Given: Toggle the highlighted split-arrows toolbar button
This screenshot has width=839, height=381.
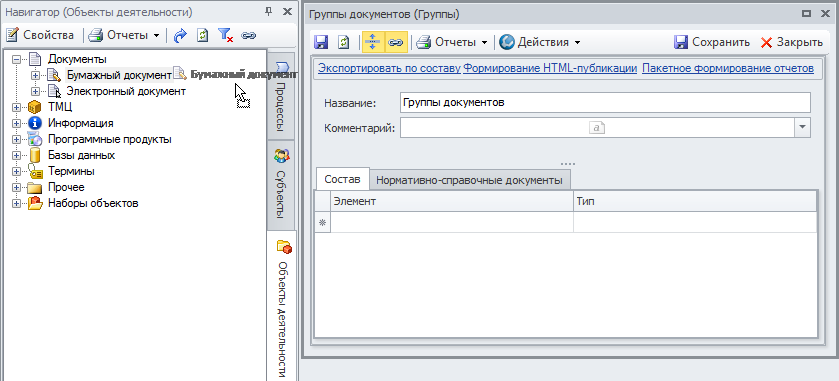Looking at the screenshot, I should point(373,42).
